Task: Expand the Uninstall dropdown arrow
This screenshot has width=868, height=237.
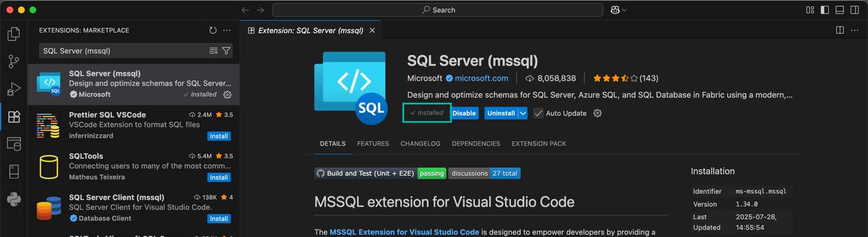Action: 523,114
